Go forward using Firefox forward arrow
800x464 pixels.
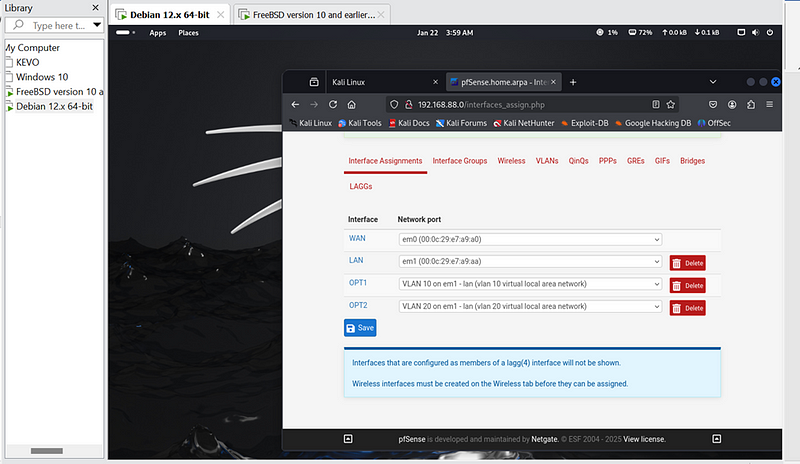coord(314,105)
